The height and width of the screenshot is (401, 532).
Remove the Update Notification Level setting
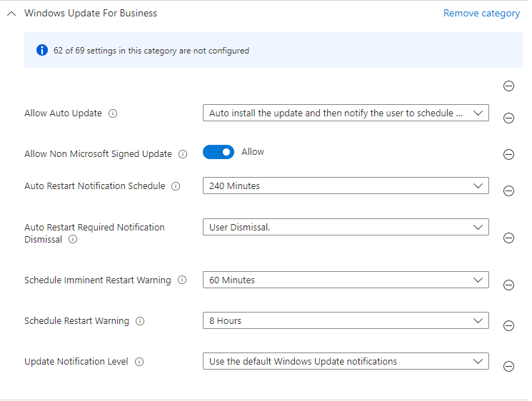point(509,367)
